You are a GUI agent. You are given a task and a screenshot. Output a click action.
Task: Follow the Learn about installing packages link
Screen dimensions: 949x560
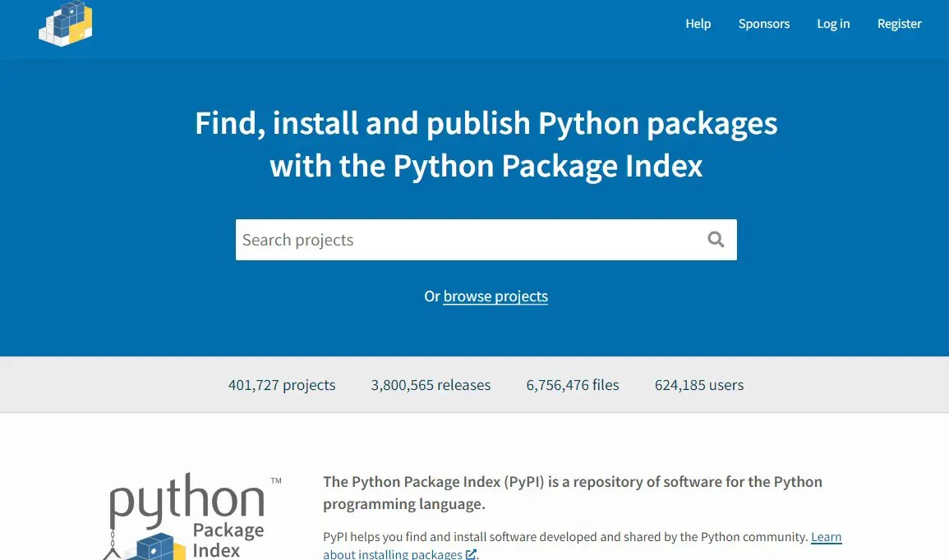[x=826, y=536]
